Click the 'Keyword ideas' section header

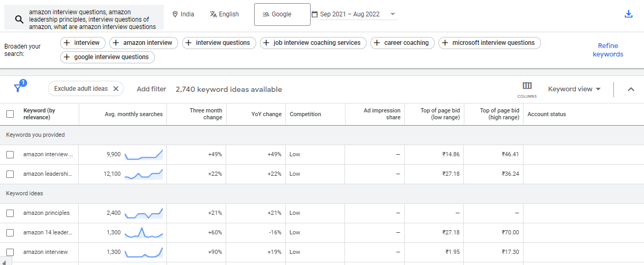[x=24, y=194]
